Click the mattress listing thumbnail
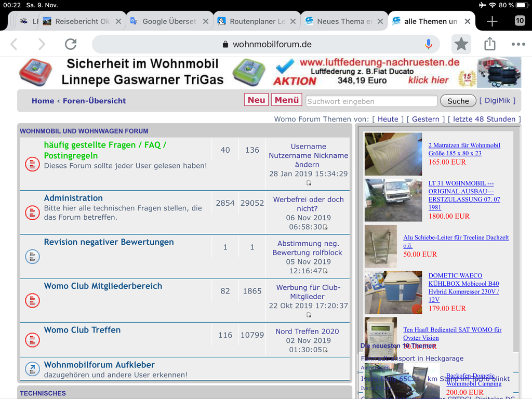 (x=393, y=154)
